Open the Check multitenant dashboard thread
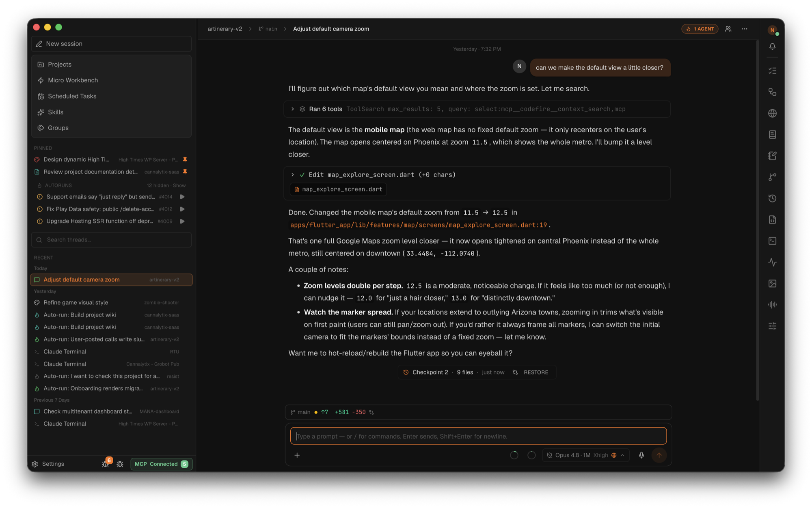 point(111,411)
